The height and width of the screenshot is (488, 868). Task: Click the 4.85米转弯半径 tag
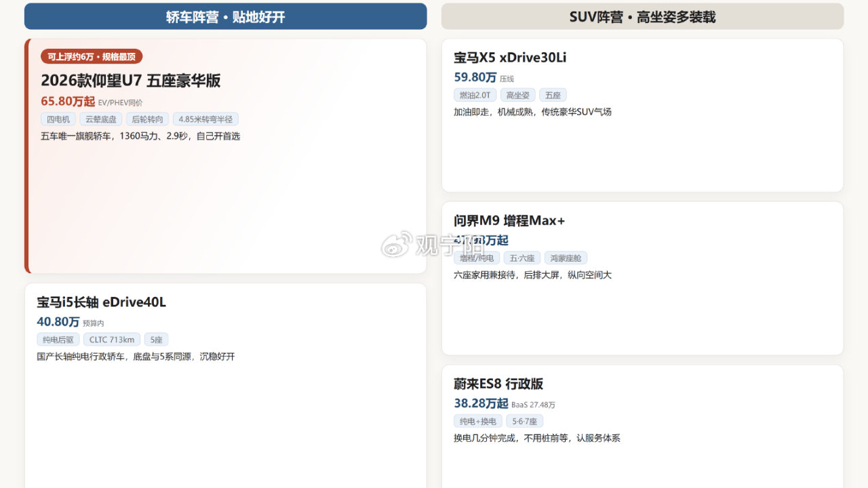[205, 119]
